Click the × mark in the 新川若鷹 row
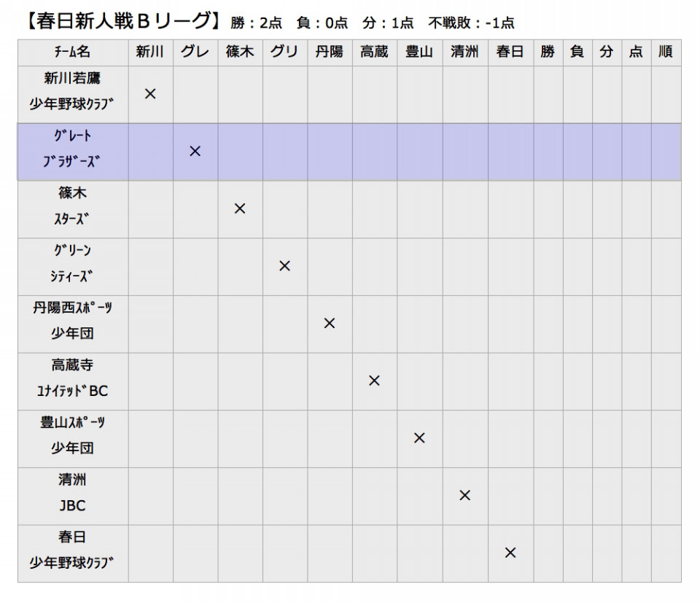Image resolution: width=700 pixels, height=603 pixels. 150,94
